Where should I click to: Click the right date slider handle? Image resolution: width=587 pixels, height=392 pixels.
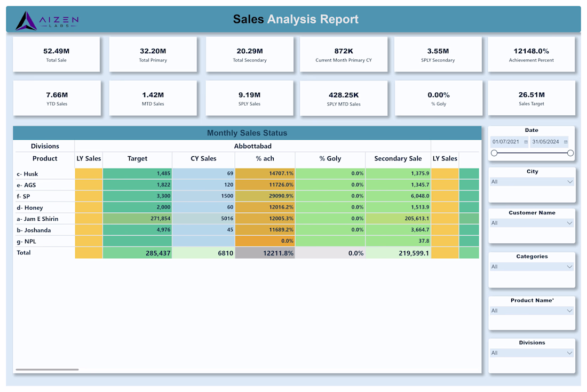pyautogui.click(x=570, y=153)
